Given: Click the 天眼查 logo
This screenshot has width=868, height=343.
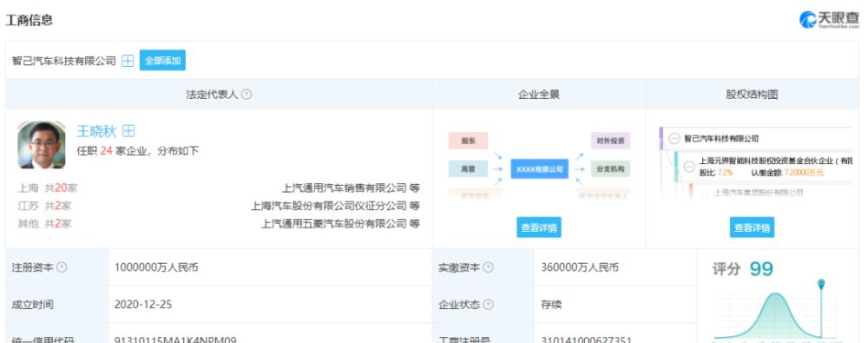Looking at the screenshot, I should [x=829, y=20].
